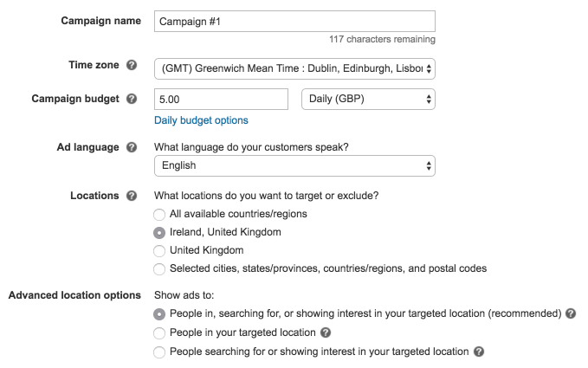The image size is (588, 368).
Task: Choose People in your targeted location radio
Action: pyautogui.click(x=158, y=332)
